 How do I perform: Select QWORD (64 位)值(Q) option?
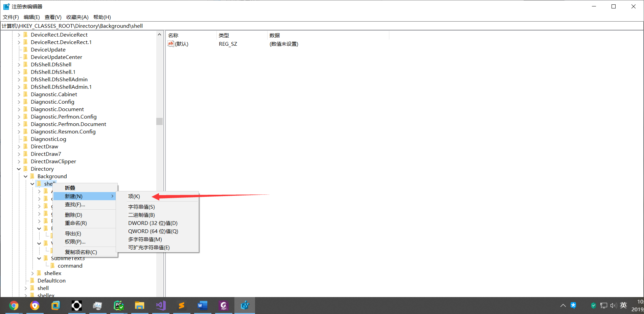157,231
